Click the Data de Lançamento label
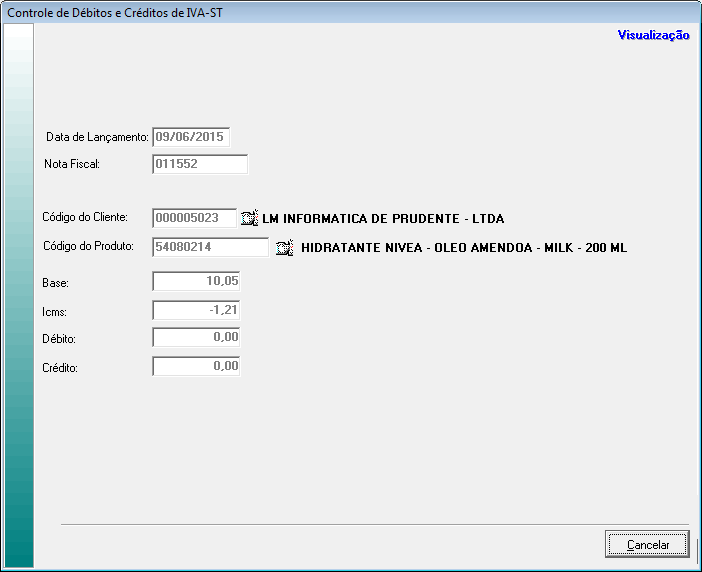 click(x=97, y=136)
